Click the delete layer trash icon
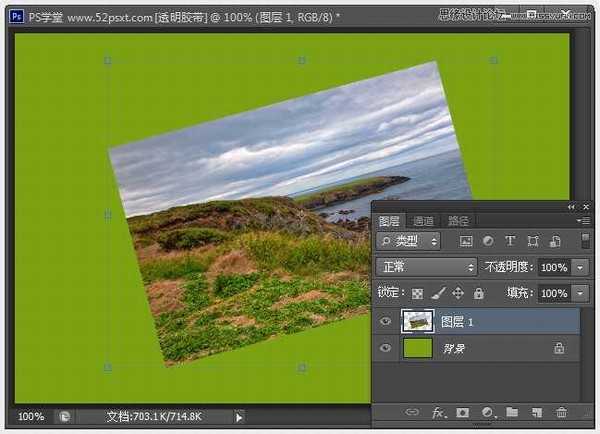600x434 pixels. coord(561,412)
